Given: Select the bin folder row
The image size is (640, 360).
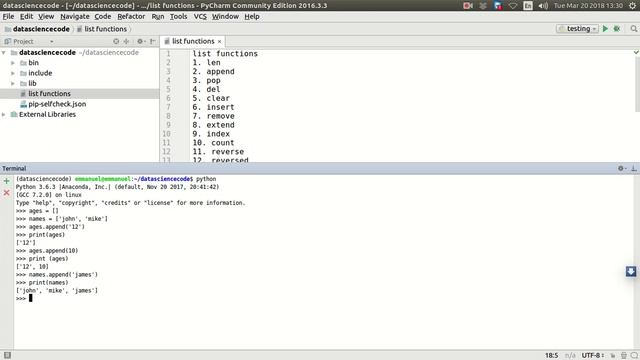Looking at the screenshot, I should click(x=80, y=63).
